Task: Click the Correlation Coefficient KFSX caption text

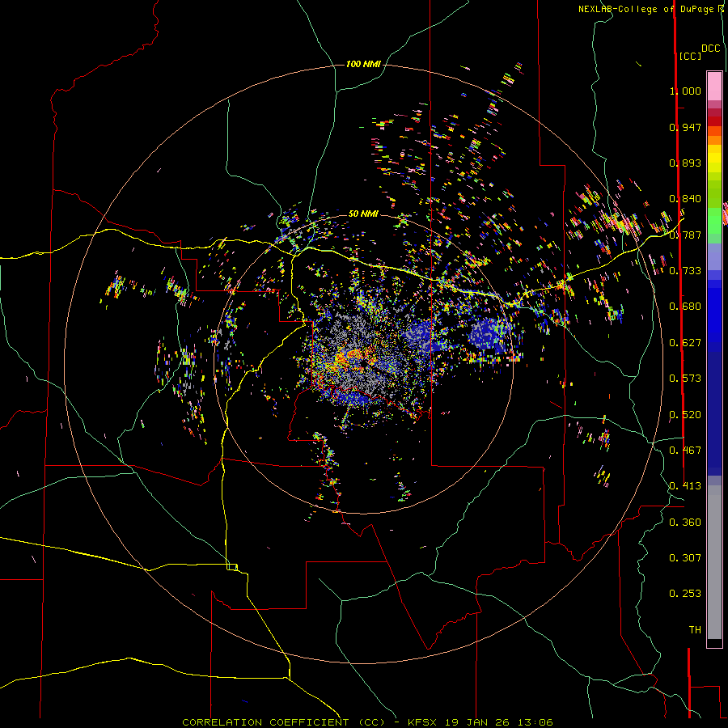Action: pos(367,722)
